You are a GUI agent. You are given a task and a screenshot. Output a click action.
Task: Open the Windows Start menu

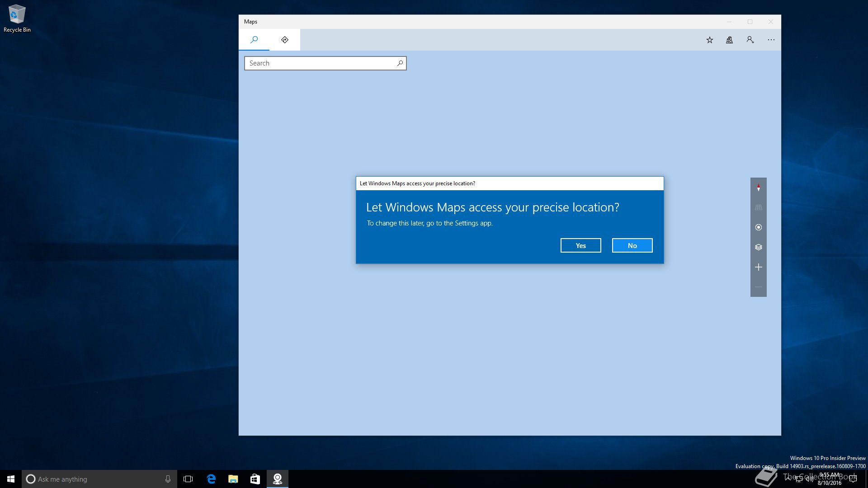pos(11,479)
